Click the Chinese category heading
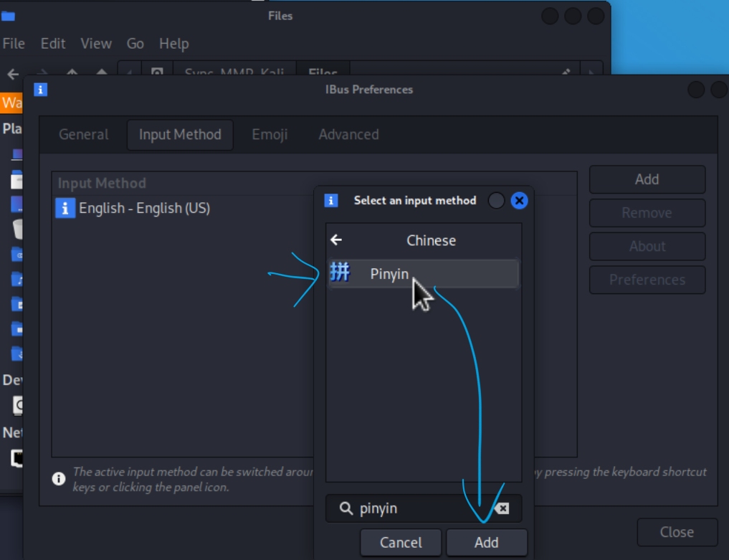Viewport: 729px width, 560px height. (431, 240)
